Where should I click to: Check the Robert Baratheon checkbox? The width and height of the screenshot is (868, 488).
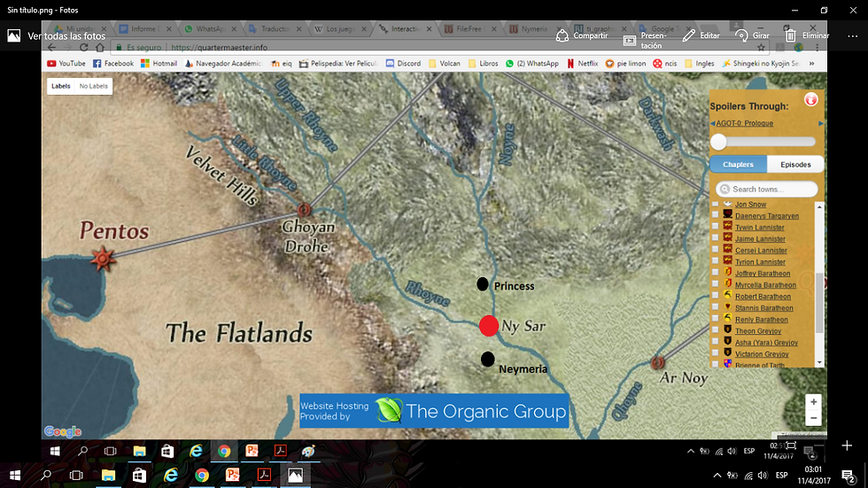pos(716,296)
